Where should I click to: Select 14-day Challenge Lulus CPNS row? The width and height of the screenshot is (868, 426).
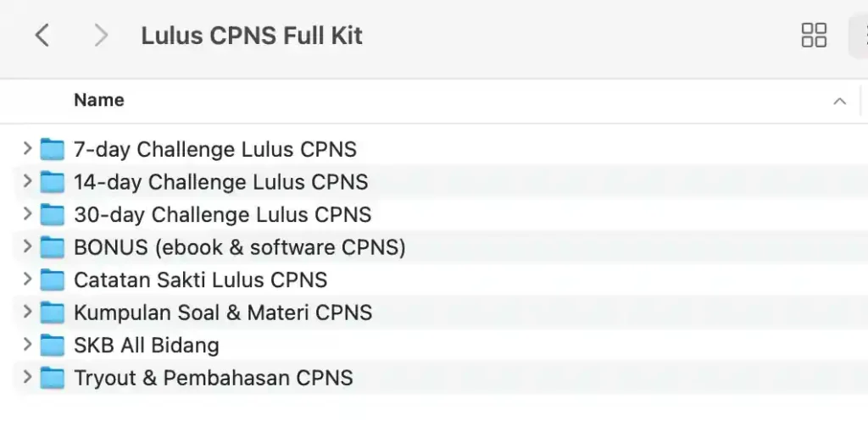tap(441, 182)
